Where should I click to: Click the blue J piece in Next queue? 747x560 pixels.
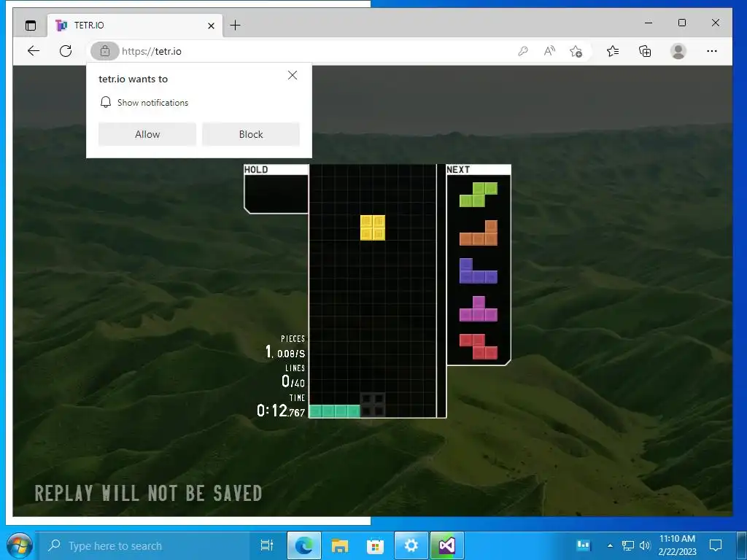479,271
